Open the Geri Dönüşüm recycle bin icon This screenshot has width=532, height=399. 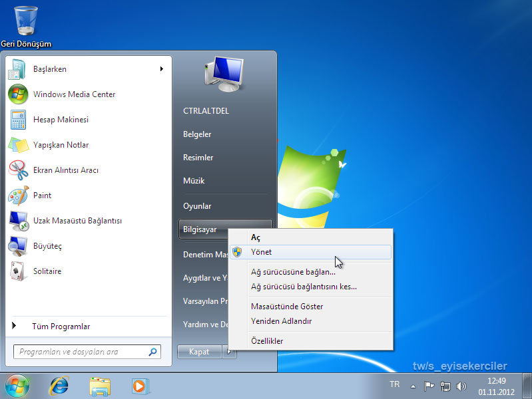point(26,21)
